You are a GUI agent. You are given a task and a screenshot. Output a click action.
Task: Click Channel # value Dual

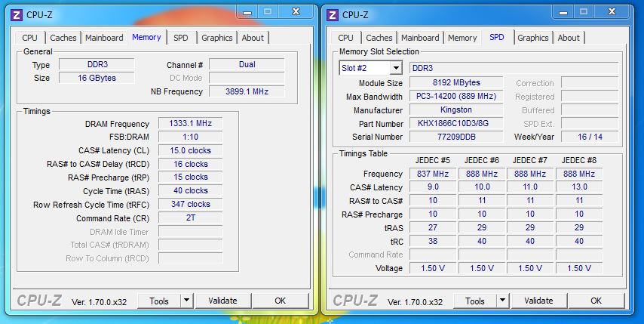pyautogui.click(x=247, y=64)
